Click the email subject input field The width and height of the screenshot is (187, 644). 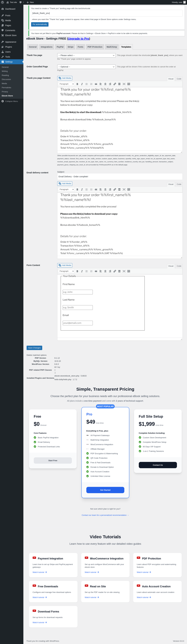click(x=120, y=177)
